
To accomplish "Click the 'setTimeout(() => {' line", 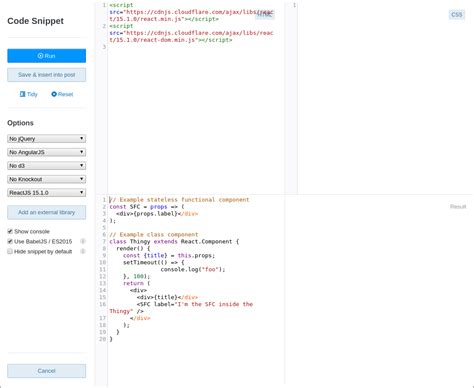I will tap(154, 262).
